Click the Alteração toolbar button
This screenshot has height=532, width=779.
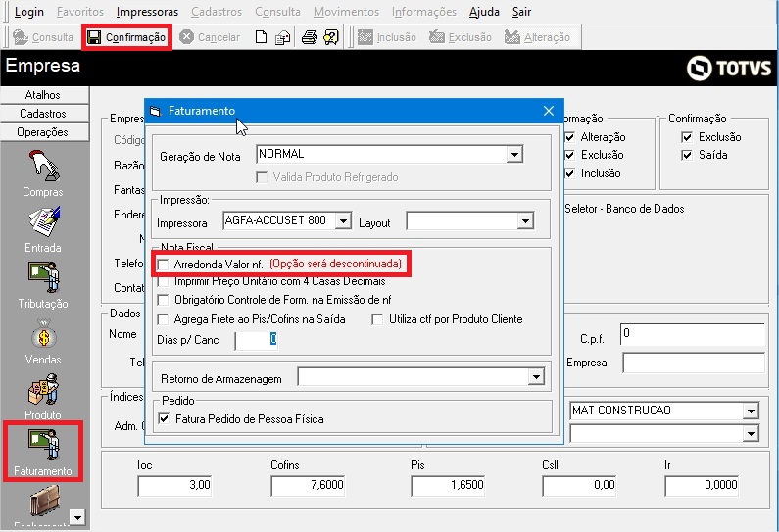537,37
